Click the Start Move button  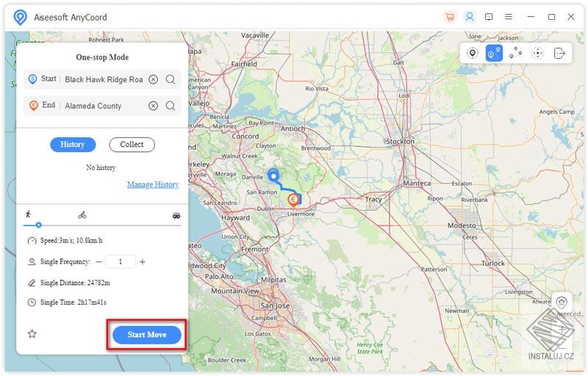click(x=146, y=335)
